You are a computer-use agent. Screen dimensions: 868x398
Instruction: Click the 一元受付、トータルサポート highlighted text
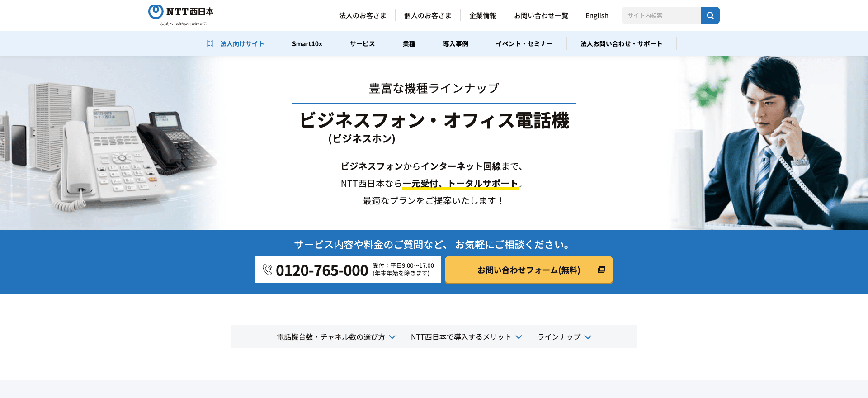click(x=460, y=184)
